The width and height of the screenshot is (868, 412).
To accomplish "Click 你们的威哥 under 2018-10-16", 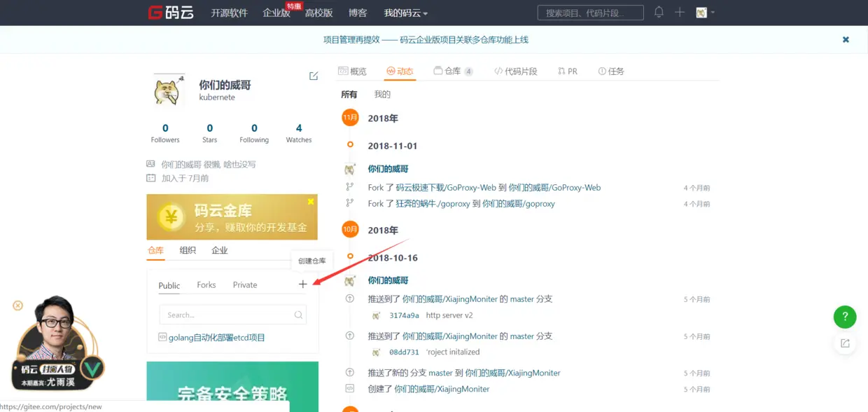I will point(388,280).
